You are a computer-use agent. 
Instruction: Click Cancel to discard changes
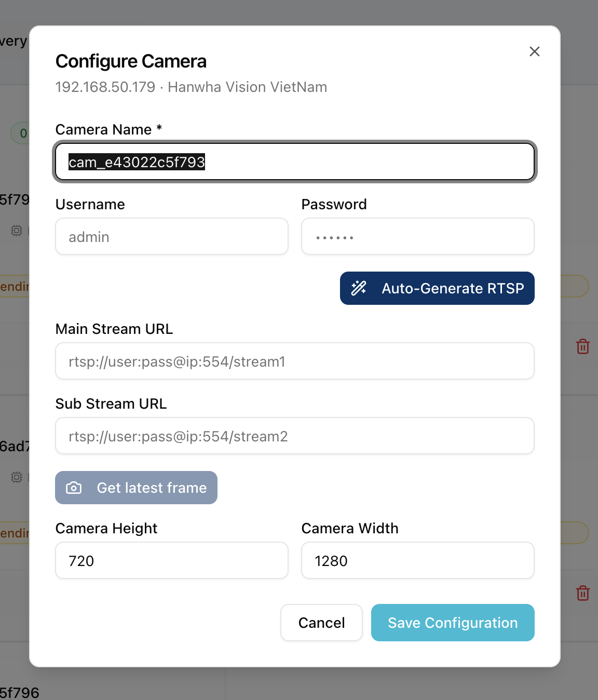[x=321, y=623]
